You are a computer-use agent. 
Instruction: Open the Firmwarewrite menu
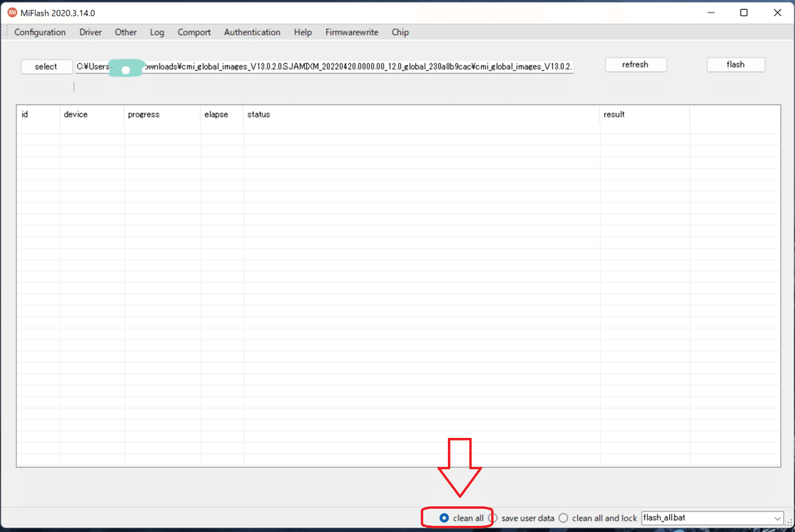pyautogui.click(x=352, y=32)
